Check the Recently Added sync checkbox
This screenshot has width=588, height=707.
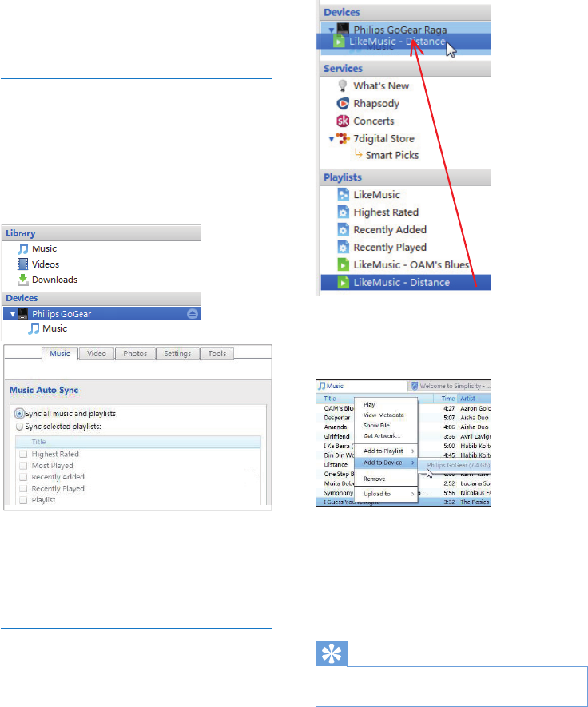[x=23, y=477]
